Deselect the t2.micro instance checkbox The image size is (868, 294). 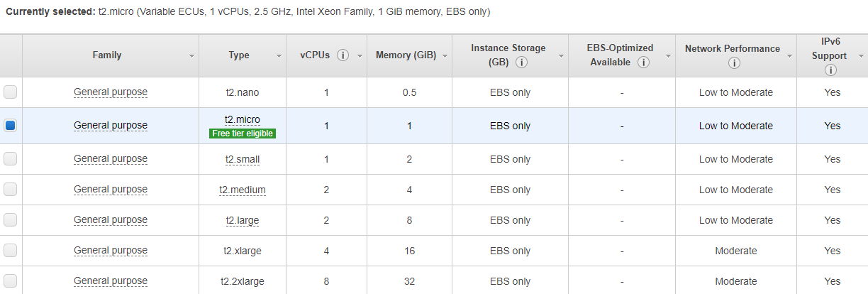click(x=11, y=126)
